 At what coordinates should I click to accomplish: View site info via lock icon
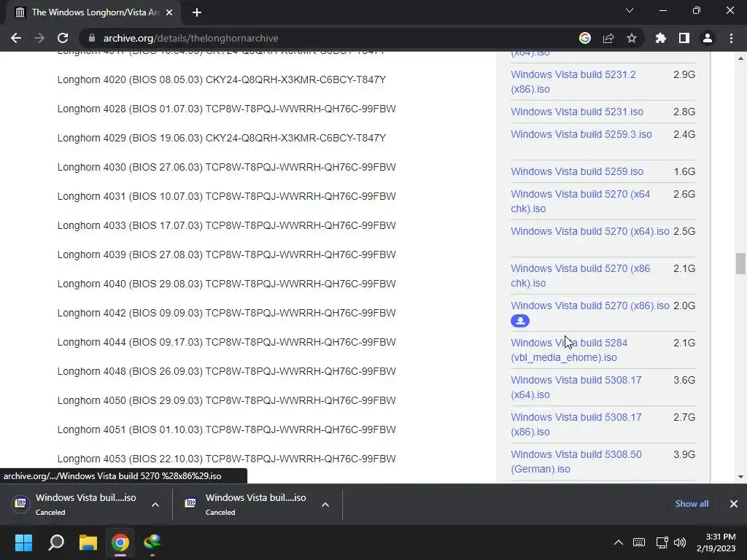(x=92, y=38)
